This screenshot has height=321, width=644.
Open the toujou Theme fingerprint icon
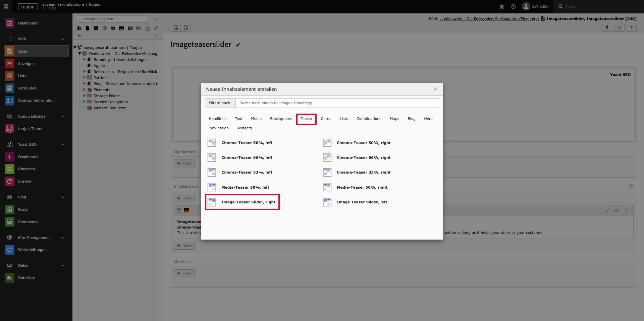pyautogui.click(x=9, y=129)
